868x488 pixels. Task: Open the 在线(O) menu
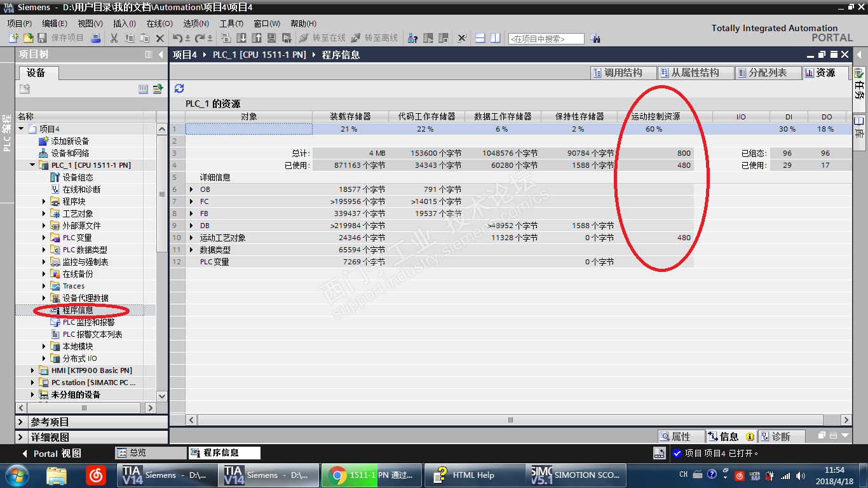[x=159, y=24]
